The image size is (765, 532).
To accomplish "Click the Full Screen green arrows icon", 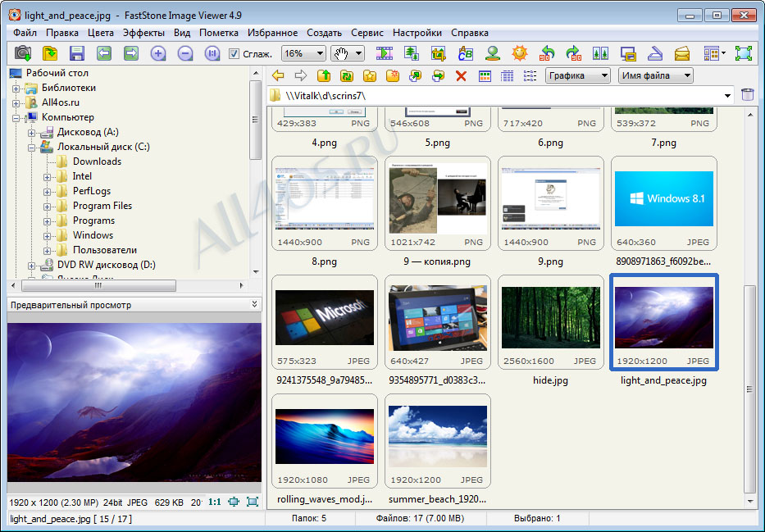I will [744, 53].
